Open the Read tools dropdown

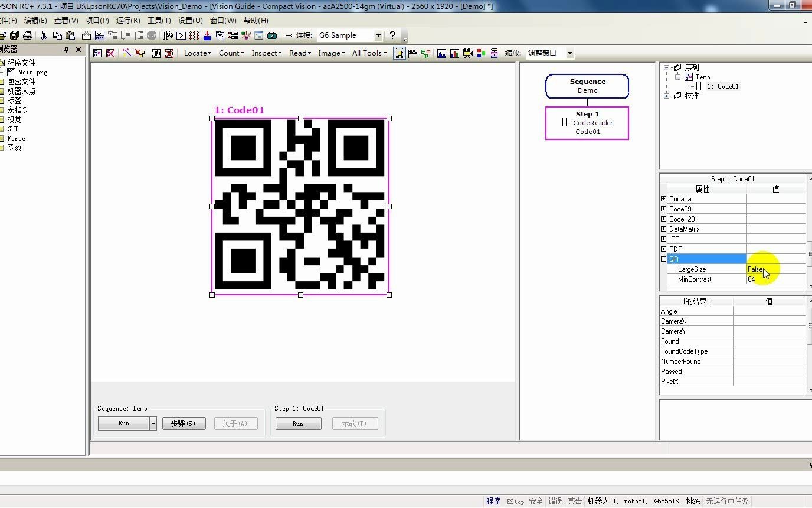[300, 53]
